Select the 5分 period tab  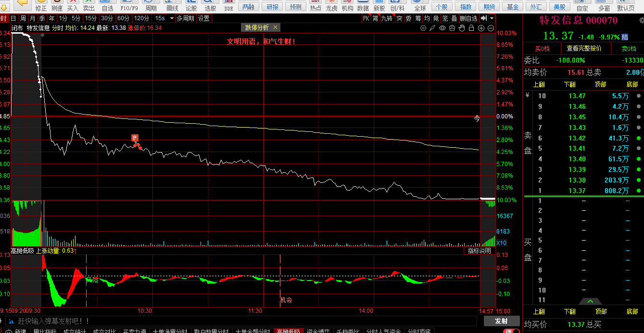coord(76,18)
